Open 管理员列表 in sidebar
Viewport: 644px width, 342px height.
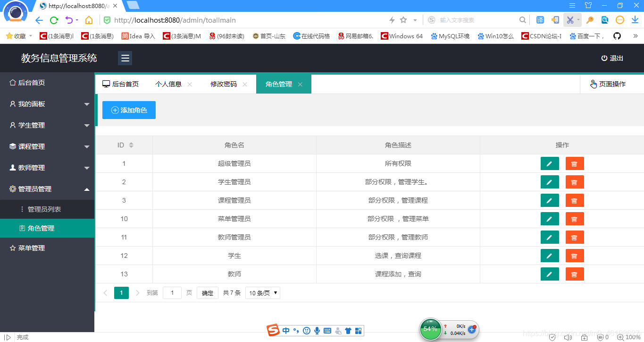47,209
